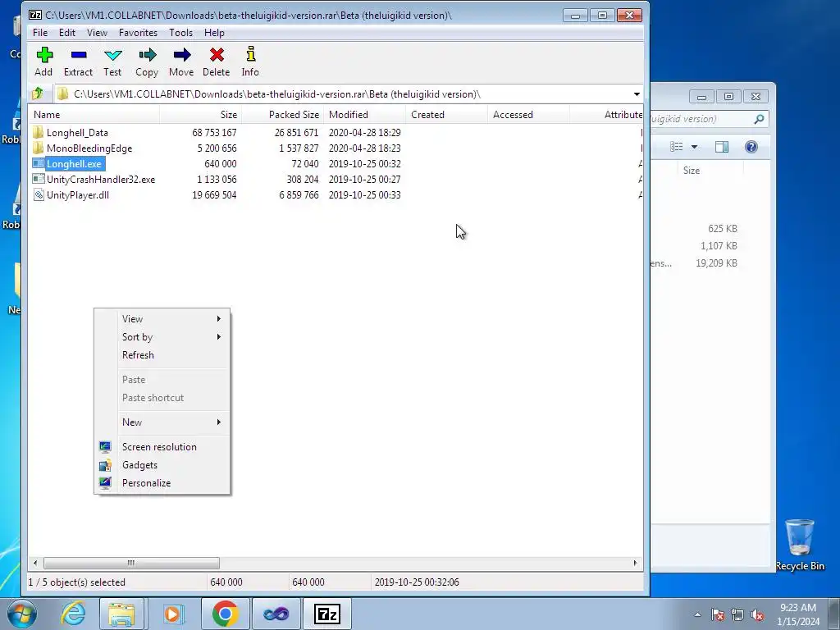Click the UnityPlayer.dll file icon
The height and width of the screenshot is (630, 840).
[38, 194]
